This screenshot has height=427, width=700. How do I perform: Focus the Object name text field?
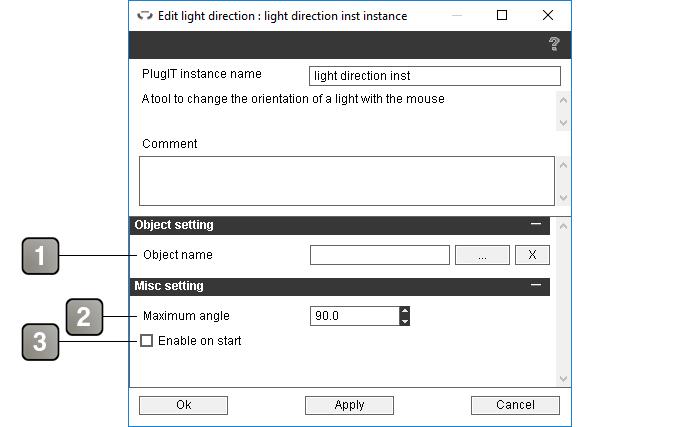click(x=380, y=255)
